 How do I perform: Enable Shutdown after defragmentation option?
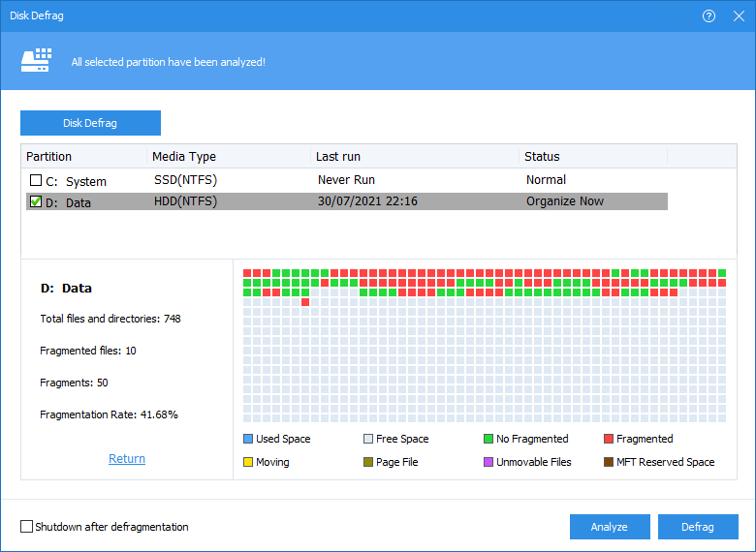(x=26, y=527)
